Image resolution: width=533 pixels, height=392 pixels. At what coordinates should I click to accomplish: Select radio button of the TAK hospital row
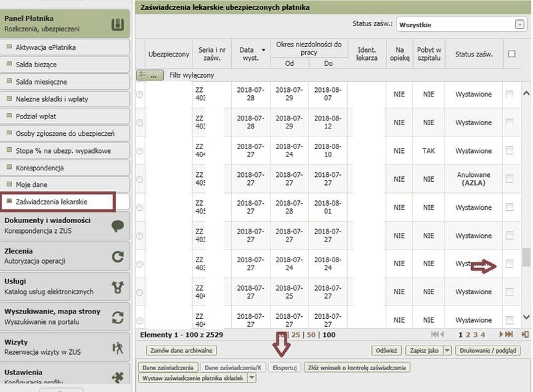coord(140,151)
